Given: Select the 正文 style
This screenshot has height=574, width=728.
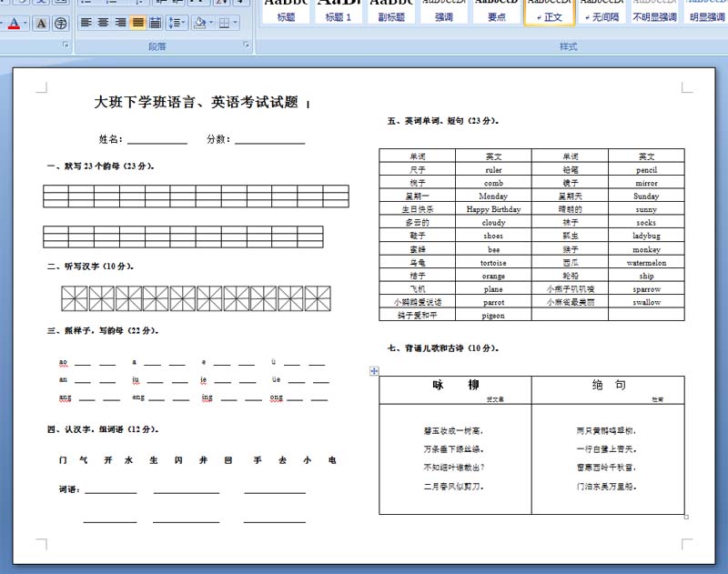Looking at the screenshot, I should pyautogui.click(x=550, y=11).
